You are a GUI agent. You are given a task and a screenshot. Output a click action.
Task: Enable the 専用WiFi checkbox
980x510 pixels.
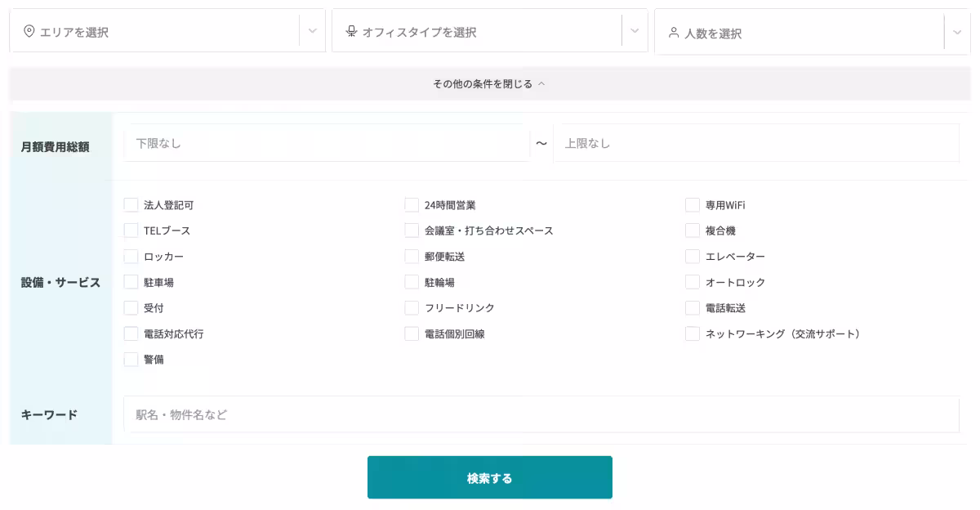pyautogui.click(x=693, y=204)
